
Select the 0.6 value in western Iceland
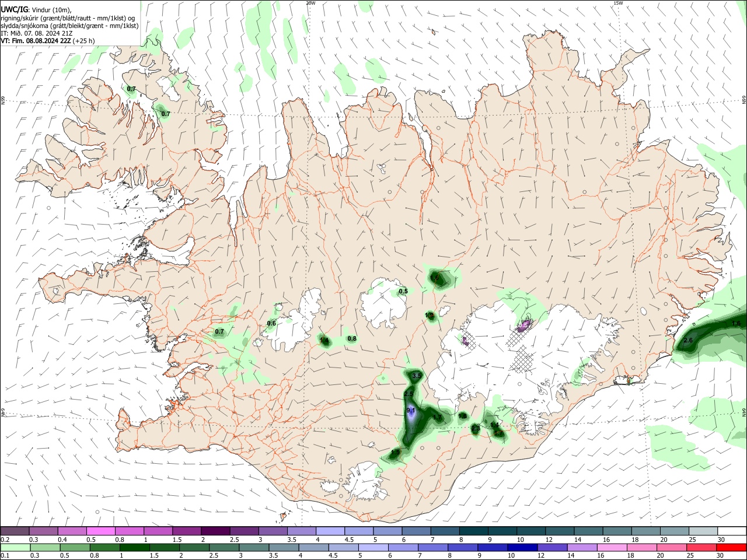coord(271,323)
